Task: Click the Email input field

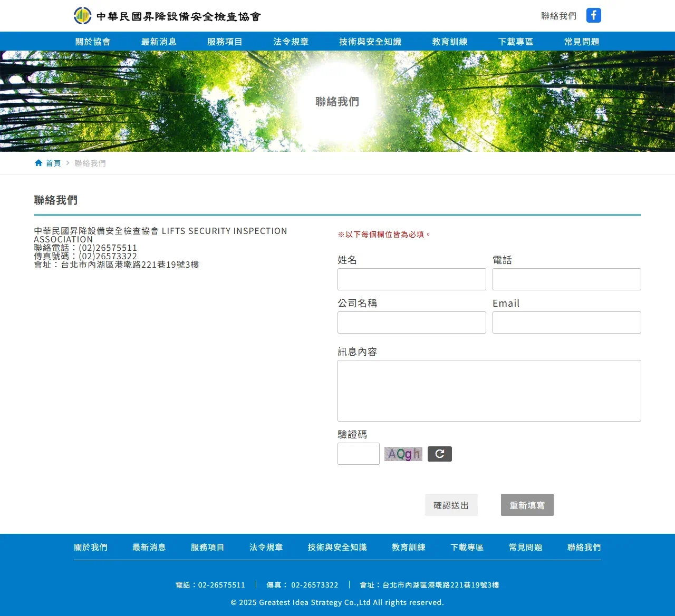Action: pyautogui.click(x=566, y=322)
